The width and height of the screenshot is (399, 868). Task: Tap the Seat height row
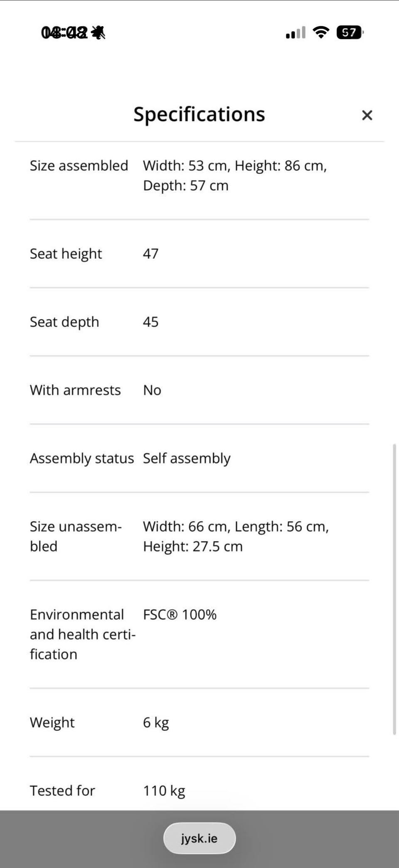coord(199,254)
